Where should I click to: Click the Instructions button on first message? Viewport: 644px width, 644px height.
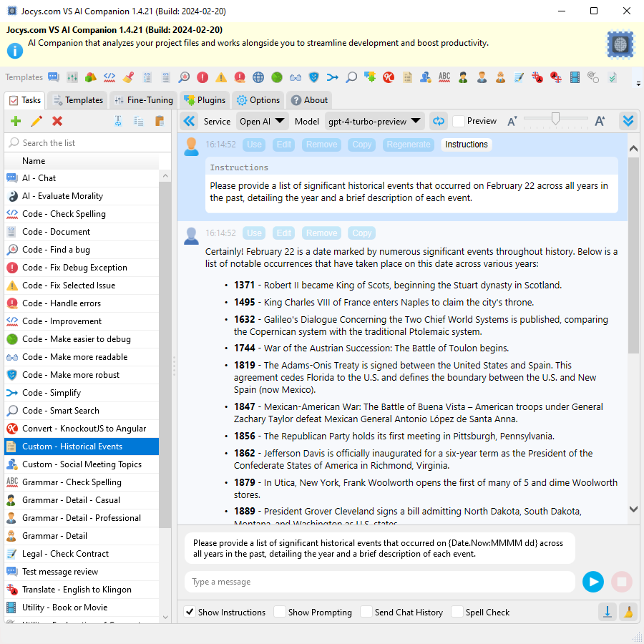pos(466,145)
